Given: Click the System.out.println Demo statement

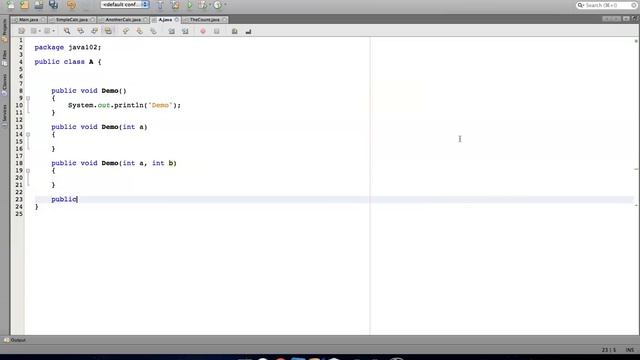Looking at the screenshot, I should pyautogui.click(x=124, y=105).
